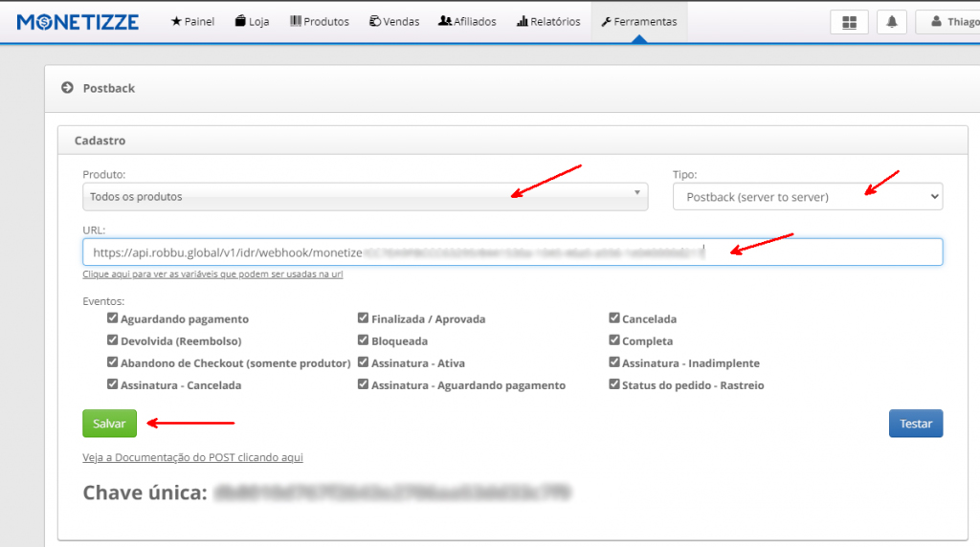Screen dimensions: 980x547
Task: Open Relatórios in the top navigation
Action: click(548, 22)
